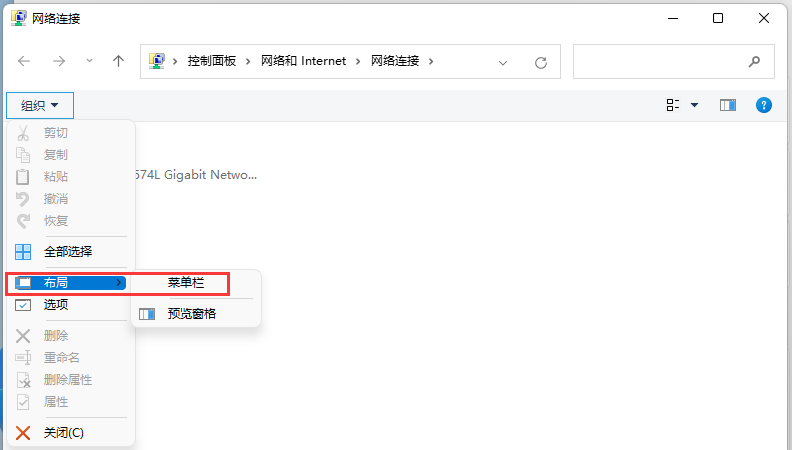792x450 pixels.
Task: Expand chevron before 控制面板
Action: [x=175, y=62]
